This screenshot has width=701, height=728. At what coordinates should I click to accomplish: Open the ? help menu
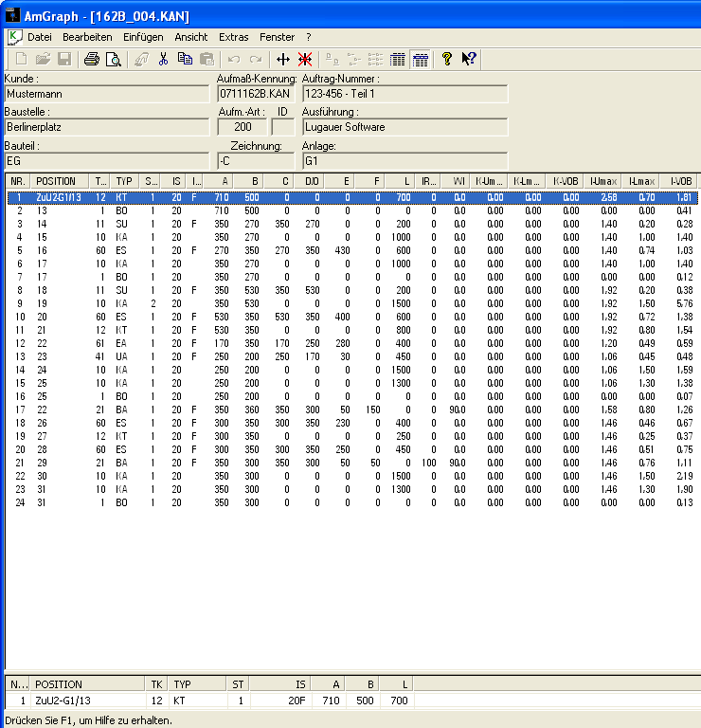309,37
